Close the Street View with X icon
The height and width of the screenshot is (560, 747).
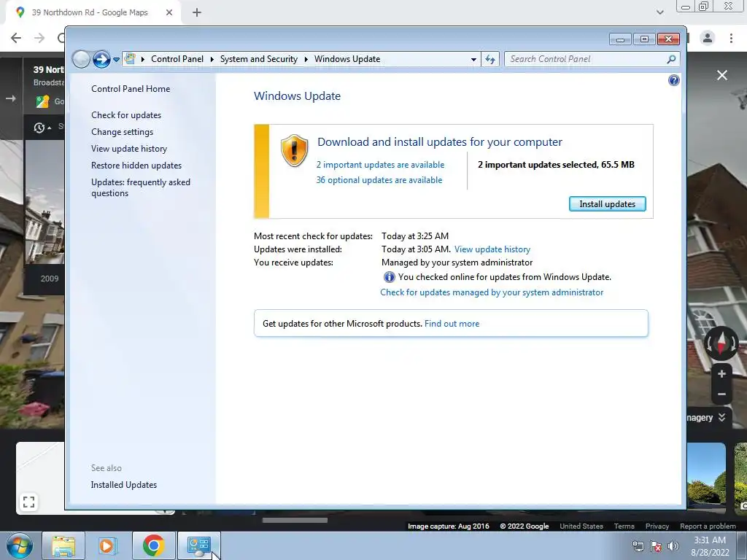tap(722, 75)
